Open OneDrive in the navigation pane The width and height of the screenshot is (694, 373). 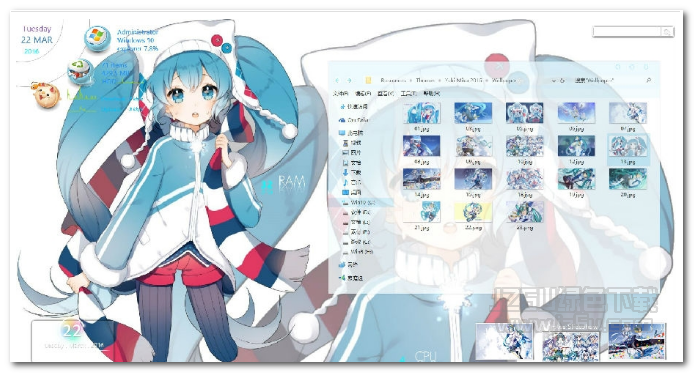click(354, 120)
